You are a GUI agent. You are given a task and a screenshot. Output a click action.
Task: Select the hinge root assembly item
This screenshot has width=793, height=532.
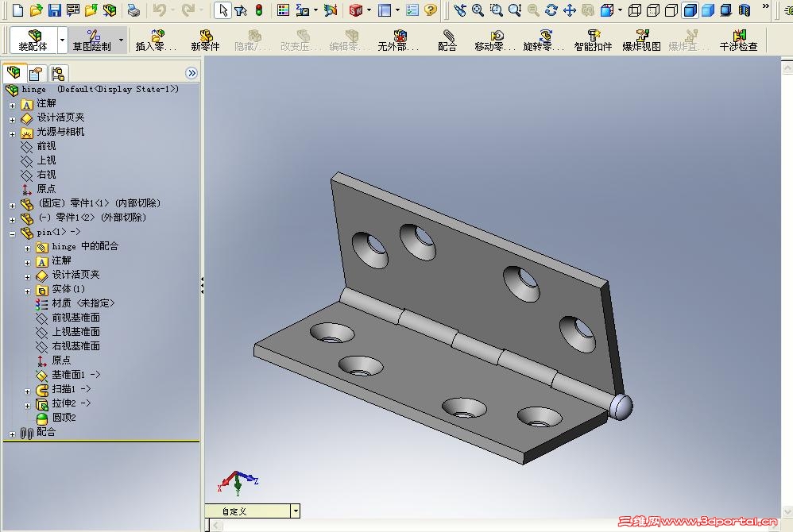point(91,90)
